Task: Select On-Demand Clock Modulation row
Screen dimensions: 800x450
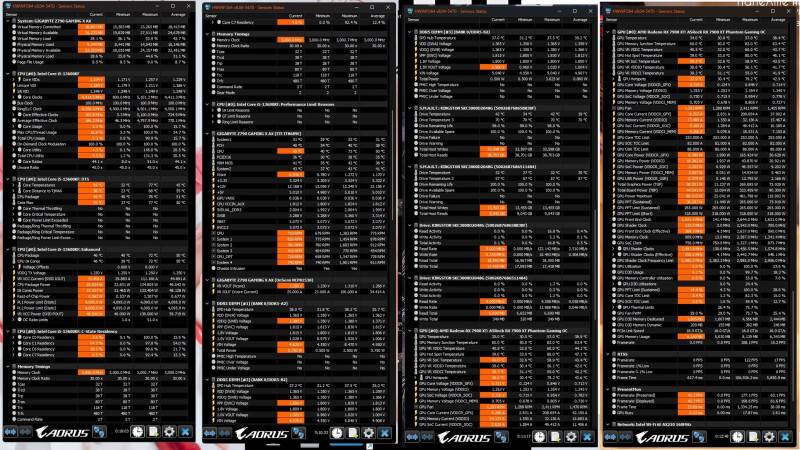Action: [x=98, y=144]
